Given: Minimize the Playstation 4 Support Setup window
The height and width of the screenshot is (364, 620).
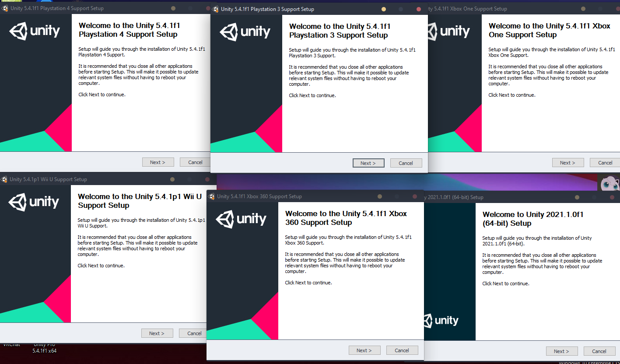Looking at the screenshot, I should tap(173, 8).
